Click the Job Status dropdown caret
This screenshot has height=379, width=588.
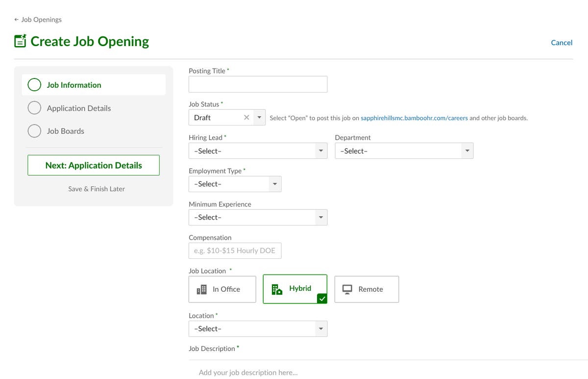click(259, 118)
